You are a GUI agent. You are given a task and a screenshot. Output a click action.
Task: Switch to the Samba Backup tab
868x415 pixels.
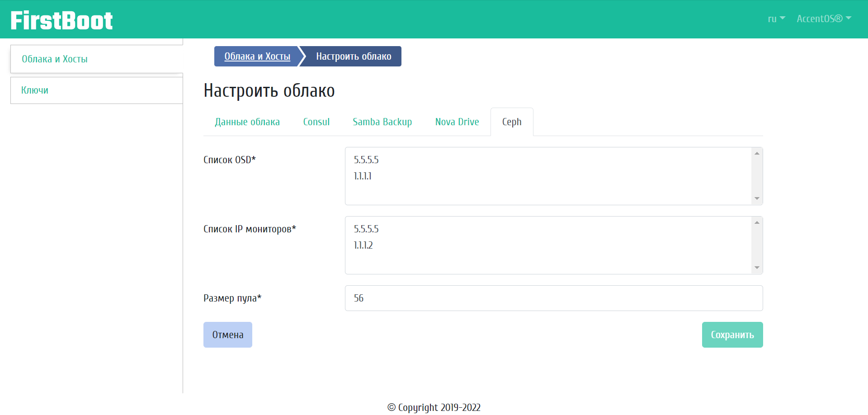[x=382, y=122]
